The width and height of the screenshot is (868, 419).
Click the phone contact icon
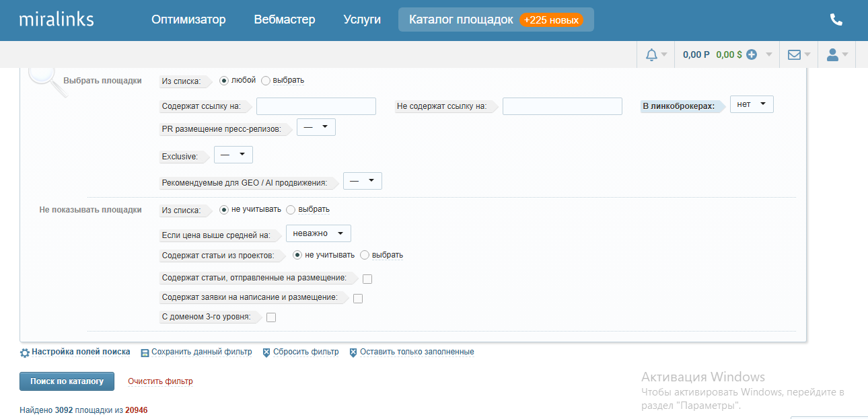(x=836, y=20)
